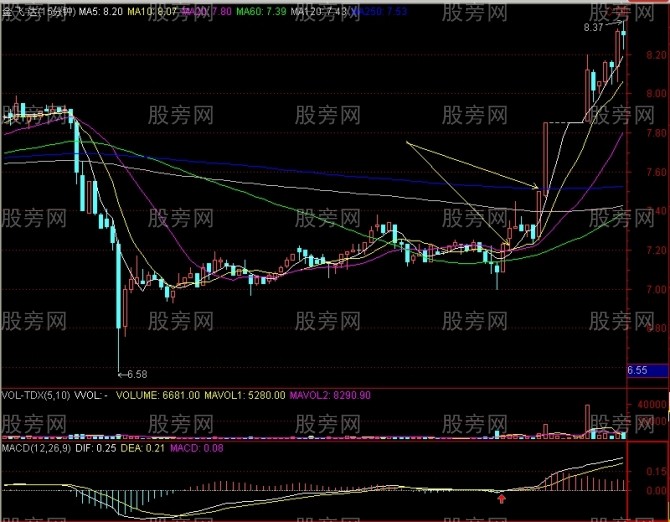670x522 pixels.
Task: Click the tallest volume bar
Action: (x=588, y=421)
